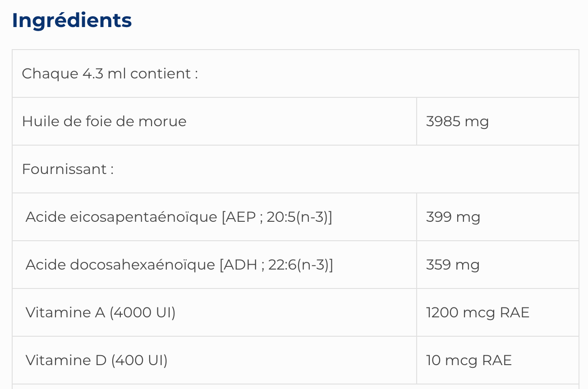Click '[AEP ; 20:5(n-3)]' text
This screenshot has height=389, width=588.
(x=276, y=217)
